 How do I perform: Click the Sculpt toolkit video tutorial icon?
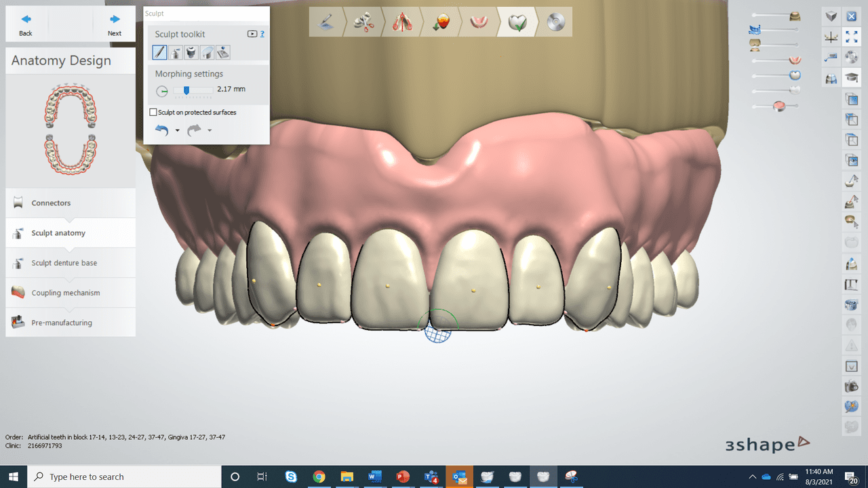pyautogui.click(x=252, y=34)
